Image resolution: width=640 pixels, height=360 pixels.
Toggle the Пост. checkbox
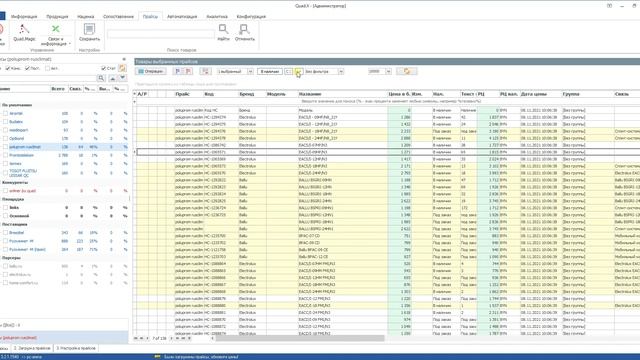27,68
